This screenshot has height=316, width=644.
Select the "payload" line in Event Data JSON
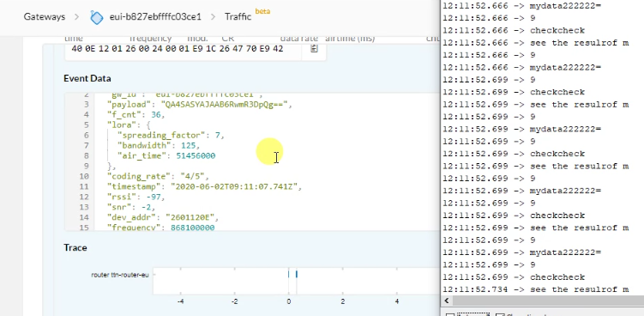[200, 105]
